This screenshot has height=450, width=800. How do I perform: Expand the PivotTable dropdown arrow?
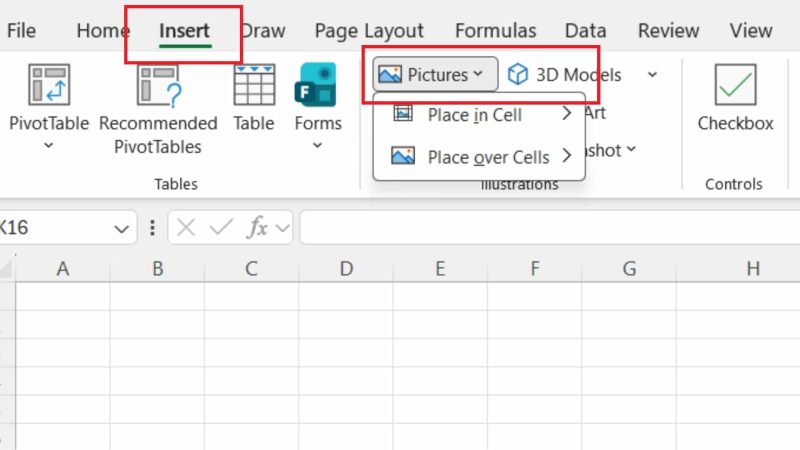pyautogui.click(x=48, y=146)
